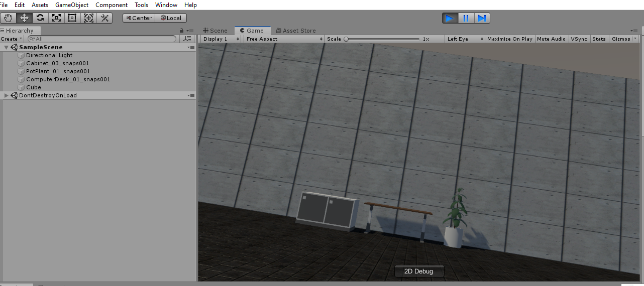Select the Hand tool
Image resolution: width=644 pixels, height=286 pixels.
click(x=8, y=18)
